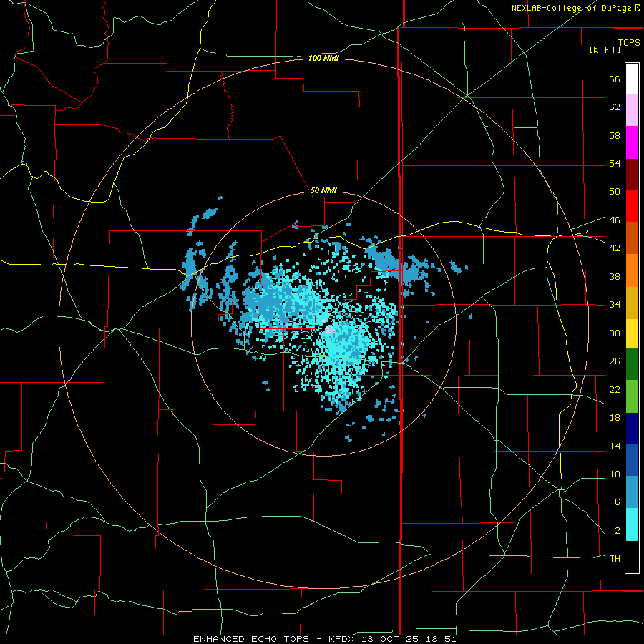644x644 pixels.
Task: Click the yellow 30 kft legend swatch
Action: [x=632, y=333]
